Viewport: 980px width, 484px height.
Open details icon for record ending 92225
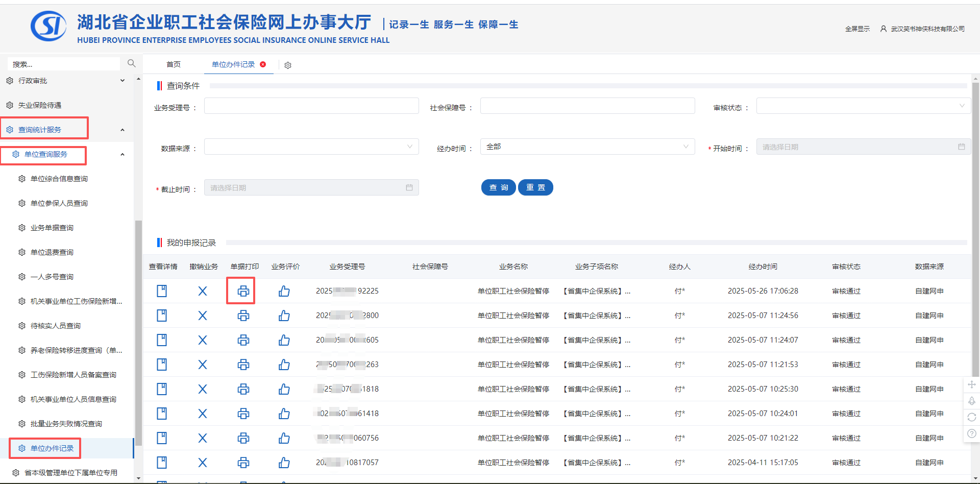(162, 291)
